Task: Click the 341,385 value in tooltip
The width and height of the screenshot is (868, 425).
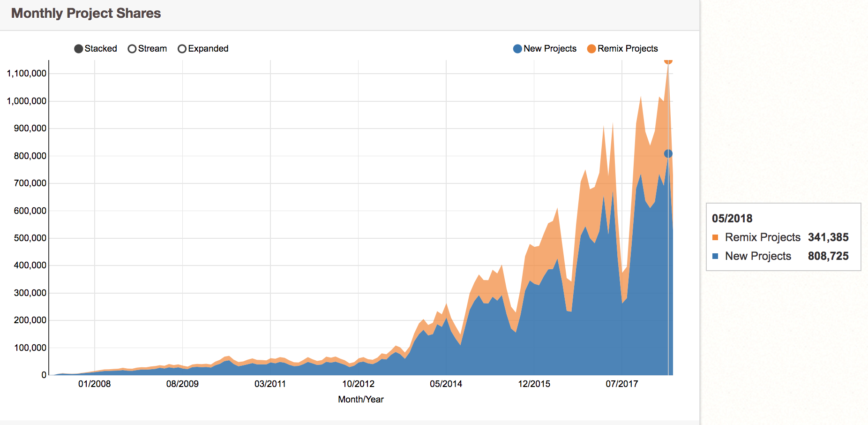Action: pyautogui.click(x=828, y=237)
